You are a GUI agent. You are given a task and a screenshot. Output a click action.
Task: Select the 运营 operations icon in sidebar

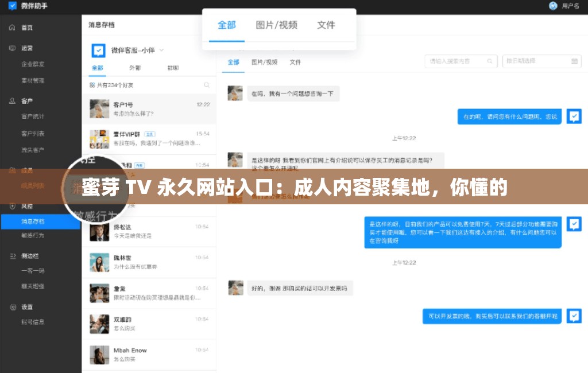point(12,48)
